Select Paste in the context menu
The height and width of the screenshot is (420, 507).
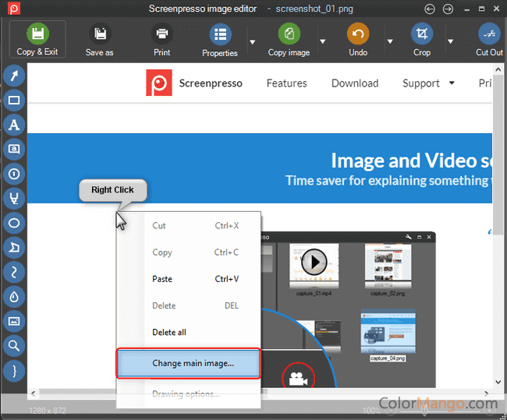tap(162, 279)
